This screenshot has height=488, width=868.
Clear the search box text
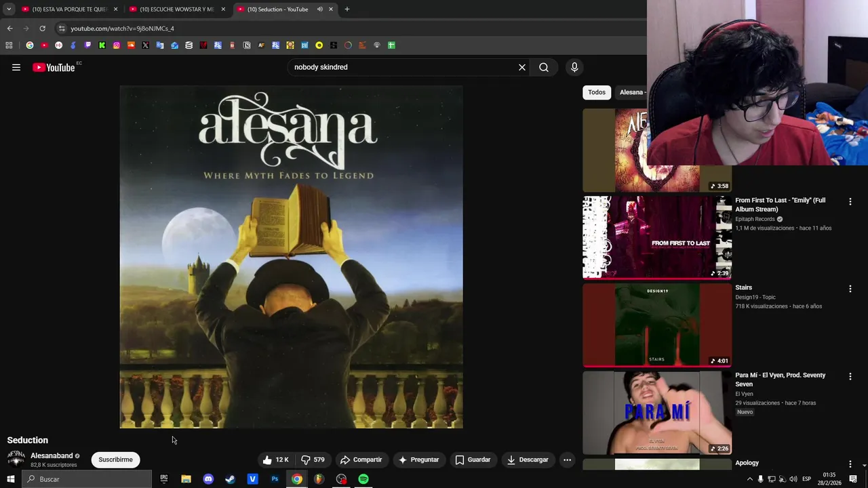point(522,67)
